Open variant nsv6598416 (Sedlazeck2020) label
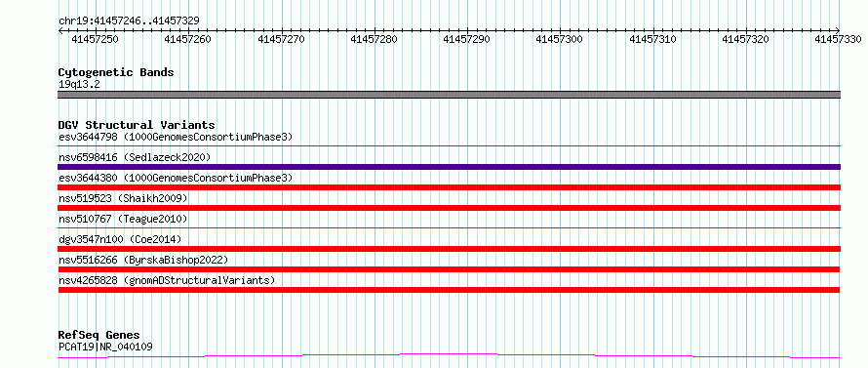The image size is (868, 368). click(x=135, y=157)
